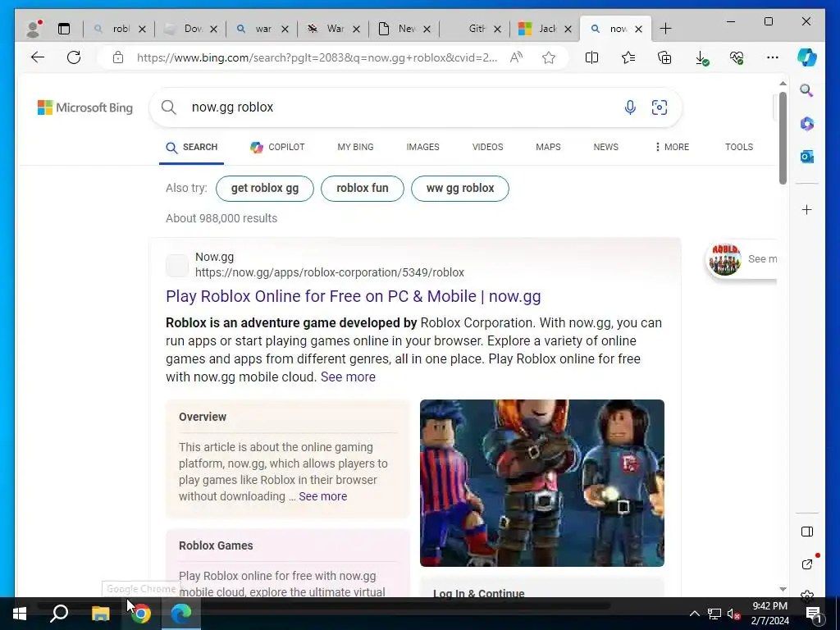Open Windows taskbar search
This screenshot has width=840, height=630.
[x=59, y=614]
